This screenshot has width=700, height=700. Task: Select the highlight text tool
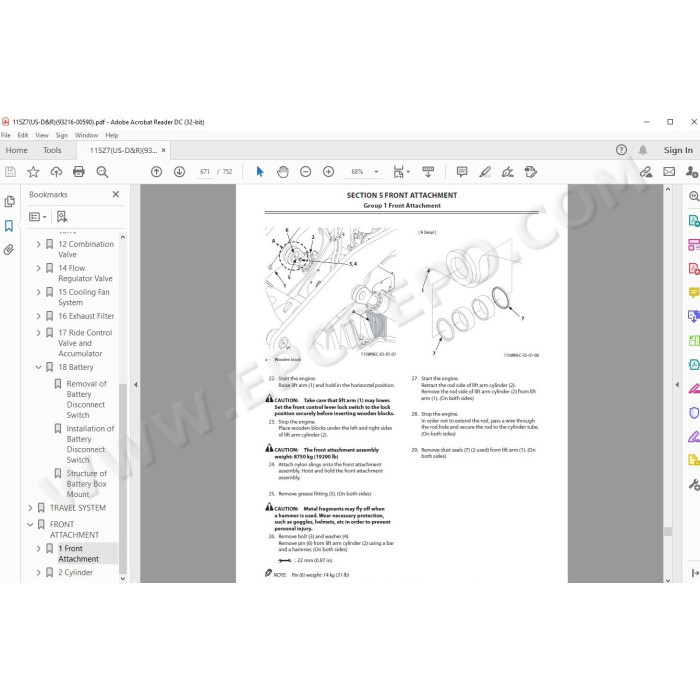tap(485, 172)
